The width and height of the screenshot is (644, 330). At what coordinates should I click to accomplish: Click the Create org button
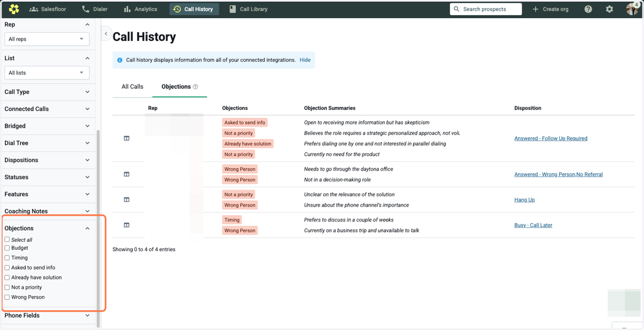click(x=550, y=9)
